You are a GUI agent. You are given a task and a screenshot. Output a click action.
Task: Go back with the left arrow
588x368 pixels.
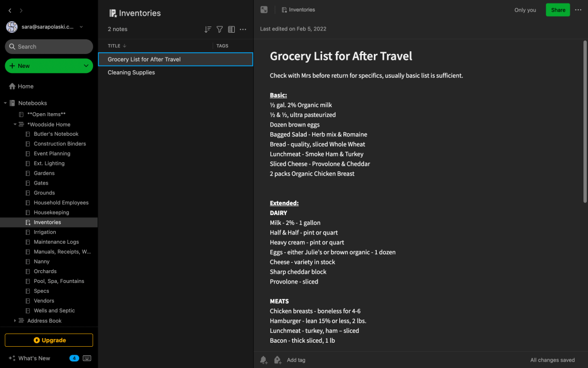click(x=10, y=11)
